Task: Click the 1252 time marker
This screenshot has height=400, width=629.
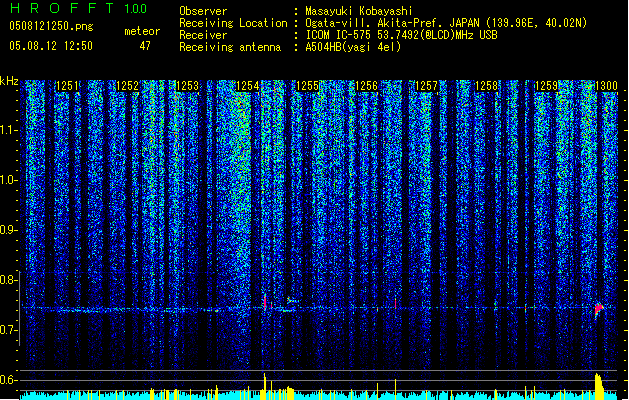Action: [x=127, y=86]
